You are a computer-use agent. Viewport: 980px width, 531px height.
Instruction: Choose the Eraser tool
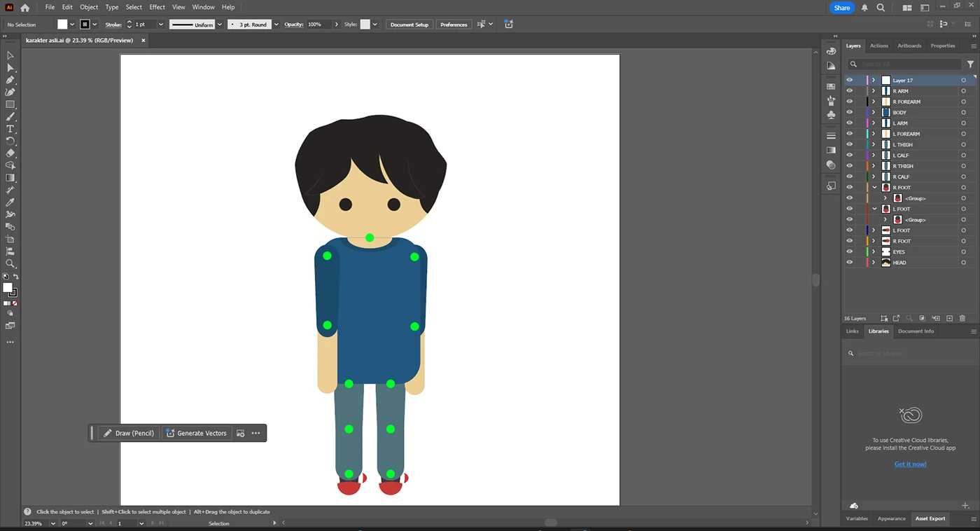pyautogui.click(x=10, y=153)
